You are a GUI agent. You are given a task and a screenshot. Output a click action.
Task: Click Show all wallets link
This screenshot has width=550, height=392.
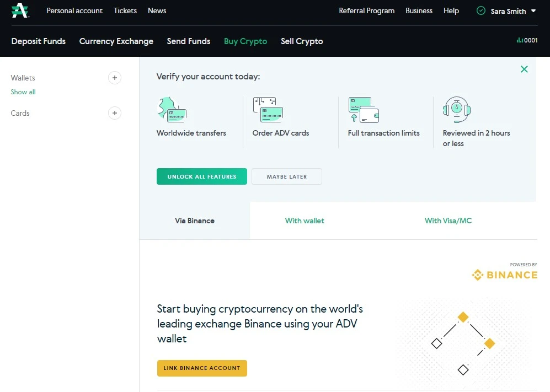23,92
